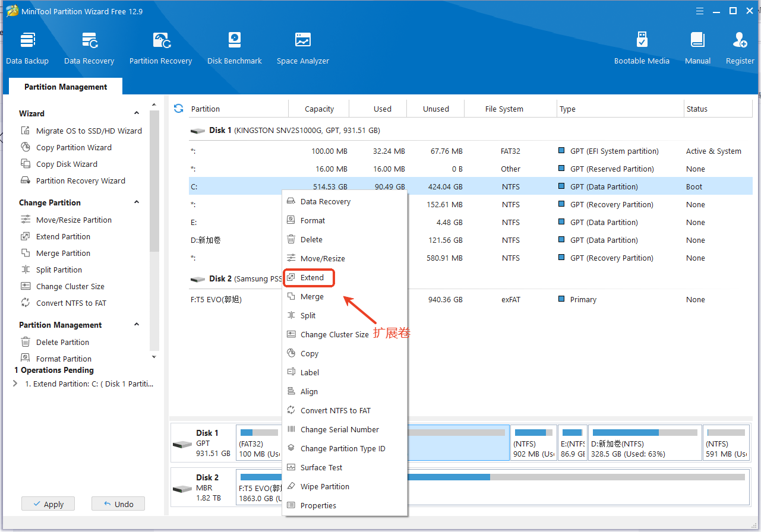
Task: Open the Space Analyzer
Action: [x=303, y=49]
